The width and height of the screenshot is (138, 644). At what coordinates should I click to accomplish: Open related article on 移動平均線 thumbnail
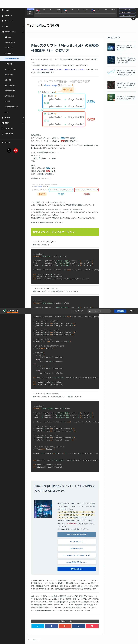111,72
